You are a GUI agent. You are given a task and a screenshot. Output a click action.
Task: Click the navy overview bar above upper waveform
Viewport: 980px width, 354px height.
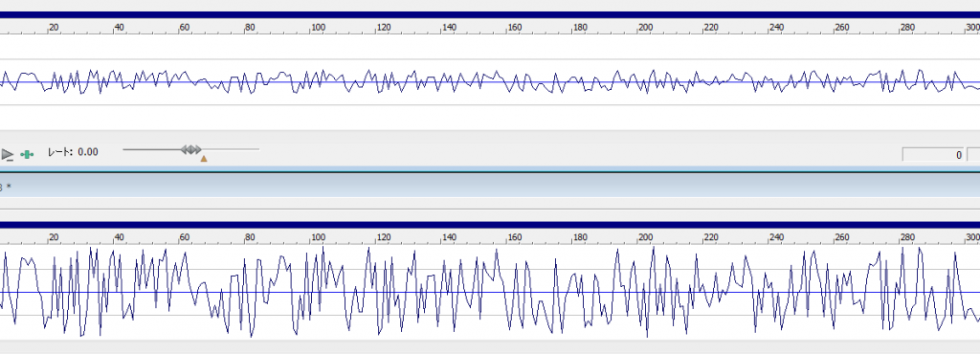coord(490,15)
